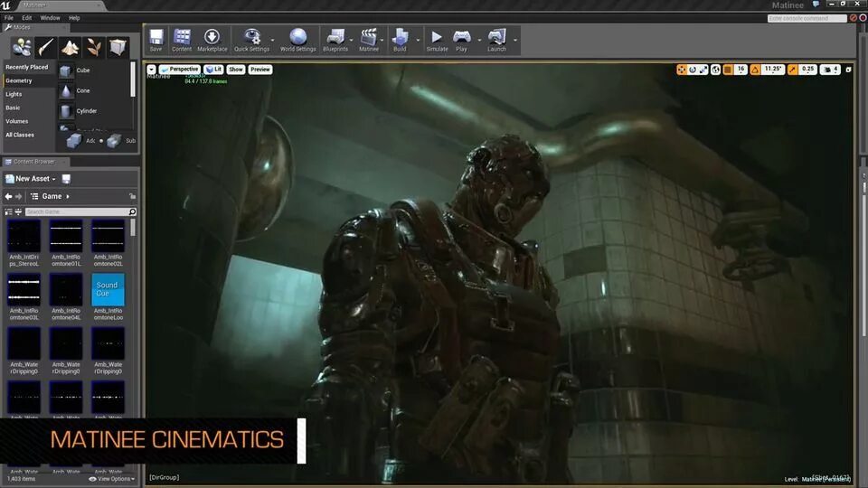Viewport: 868px width, 488px height.
Task: Toggle the scale gizmo mode
Action: pos(703,70)
